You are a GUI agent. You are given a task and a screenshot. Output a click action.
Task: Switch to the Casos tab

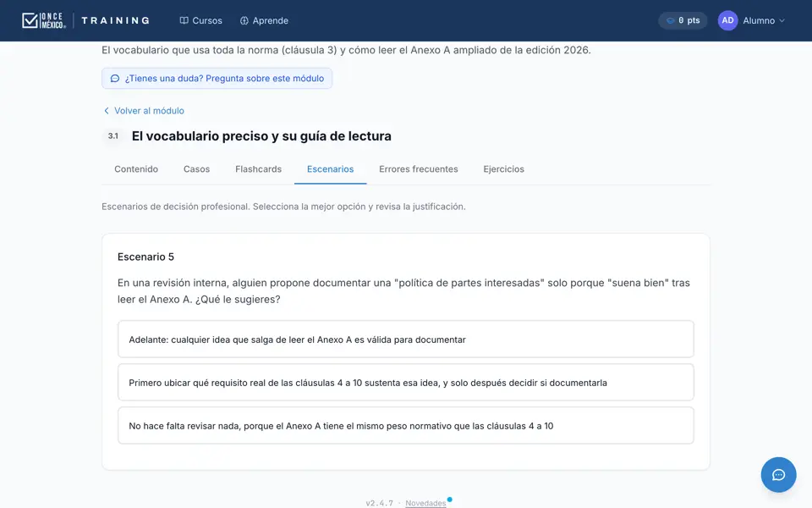pyautogui.click(x=197, y=169)
